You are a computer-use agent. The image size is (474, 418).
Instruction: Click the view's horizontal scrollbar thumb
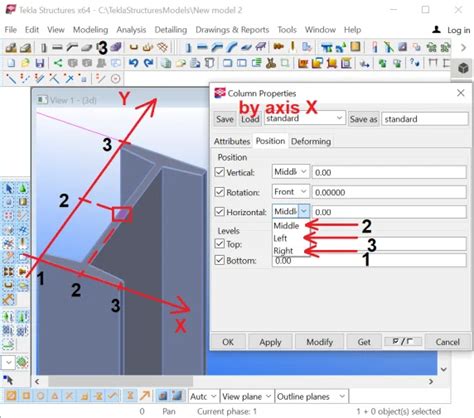coord(121,381)
